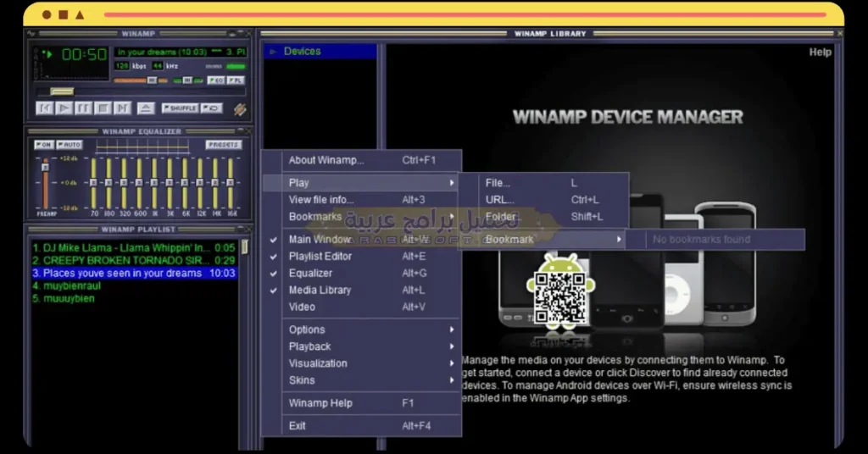
Task: Skip to the next track button
Action: point(122,108)
